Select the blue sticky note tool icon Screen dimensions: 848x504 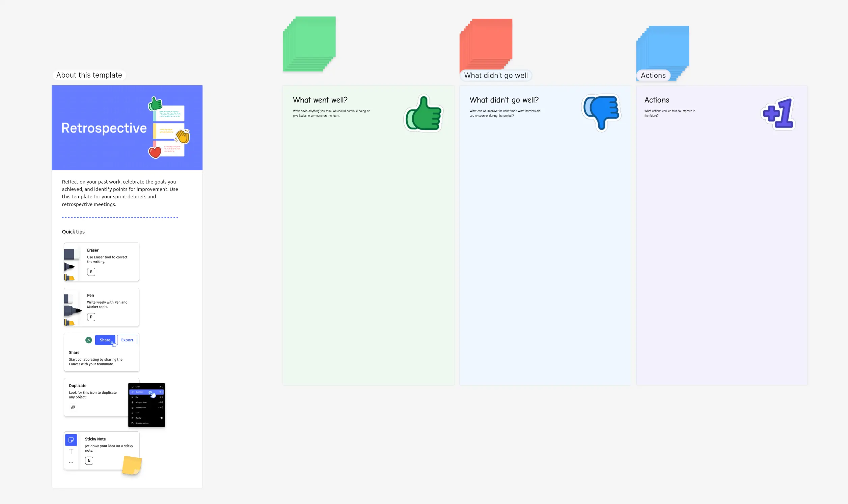pyautogui.click(x=71, y=440)
